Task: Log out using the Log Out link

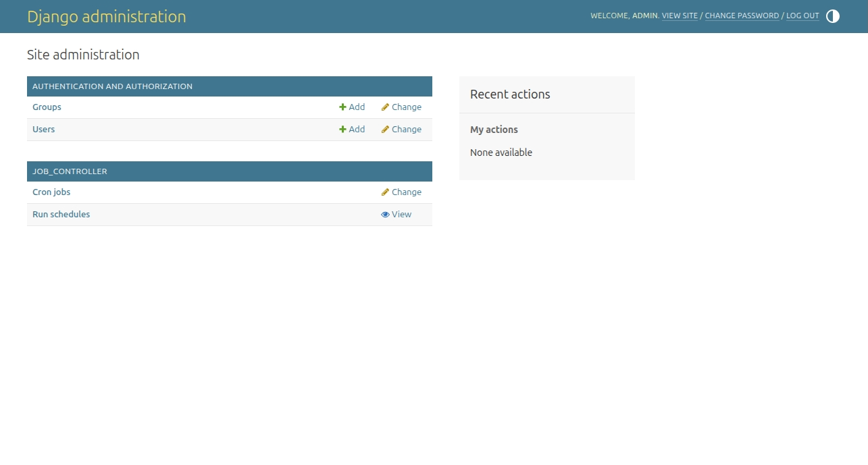Action: pos(802,16)
